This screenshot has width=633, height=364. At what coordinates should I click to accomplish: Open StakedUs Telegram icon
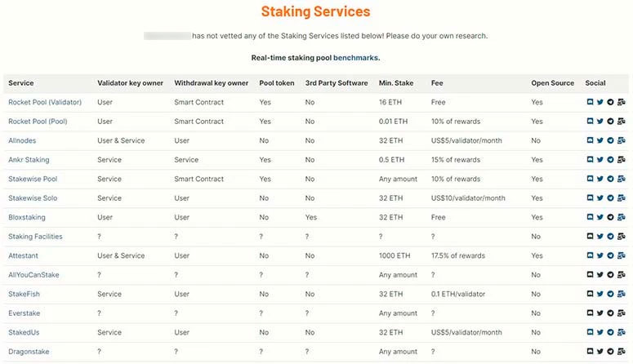tap(610, 333)
